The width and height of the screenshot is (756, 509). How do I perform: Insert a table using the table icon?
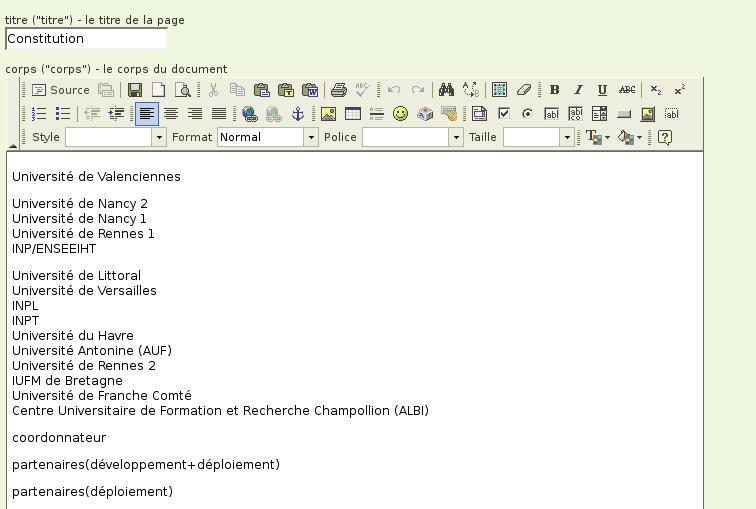point(353,114)
